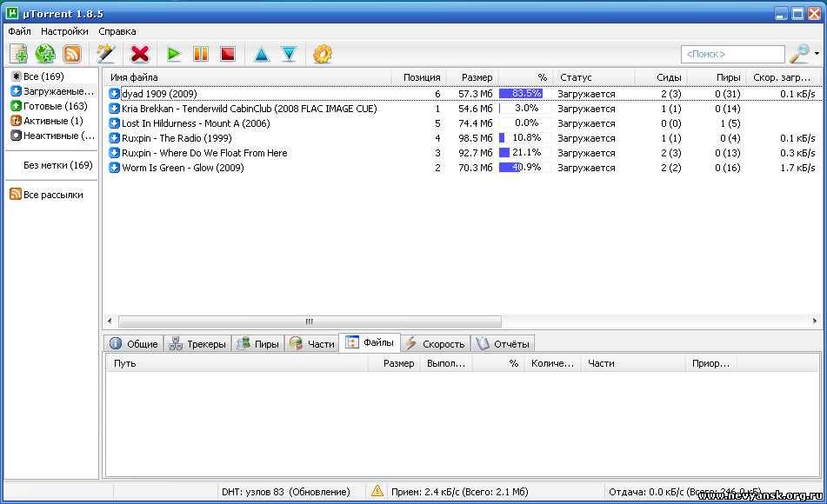The image size is (827, 504).
Task: Click the 40.9% progress bar of Worm Is Green
Action: (x=524, y=167)
